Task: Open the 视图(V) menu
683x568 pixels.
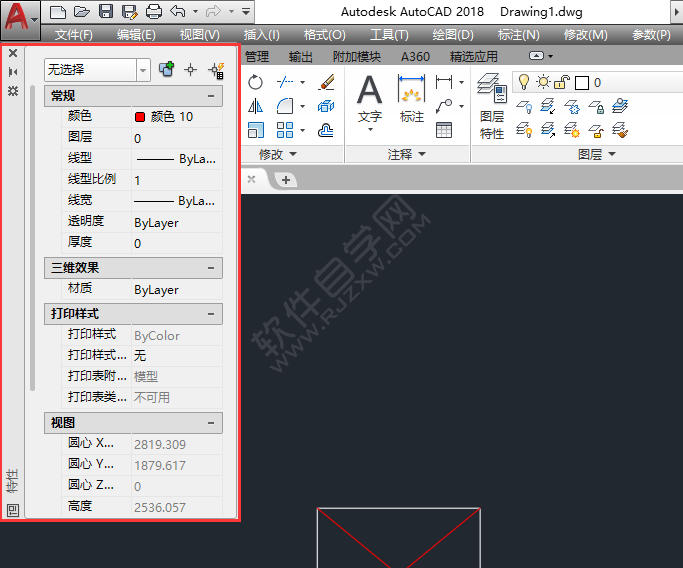Action: coord(199,35)
